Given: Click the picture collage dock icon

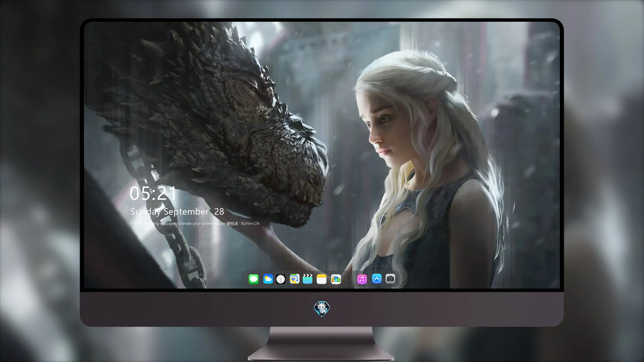Looking at the screenshot, I should click(336, 279).
